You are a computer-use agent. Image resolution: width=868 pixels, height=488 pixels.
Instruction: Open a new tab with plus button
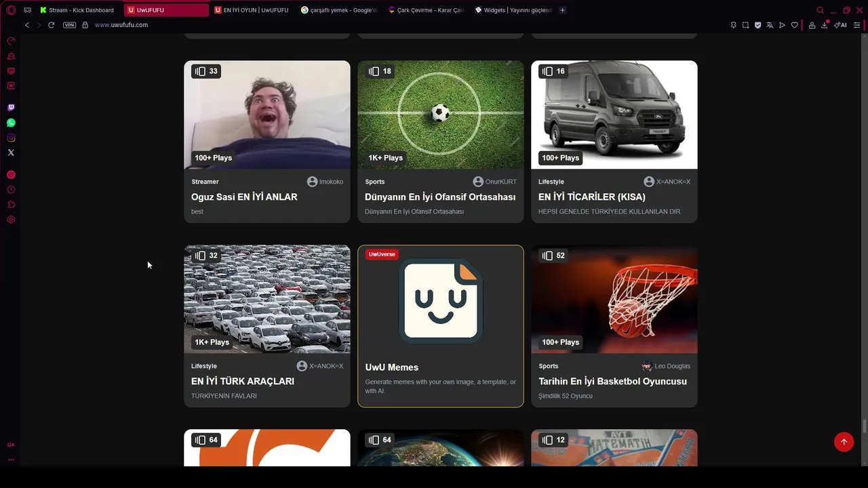tap(562, 10)
